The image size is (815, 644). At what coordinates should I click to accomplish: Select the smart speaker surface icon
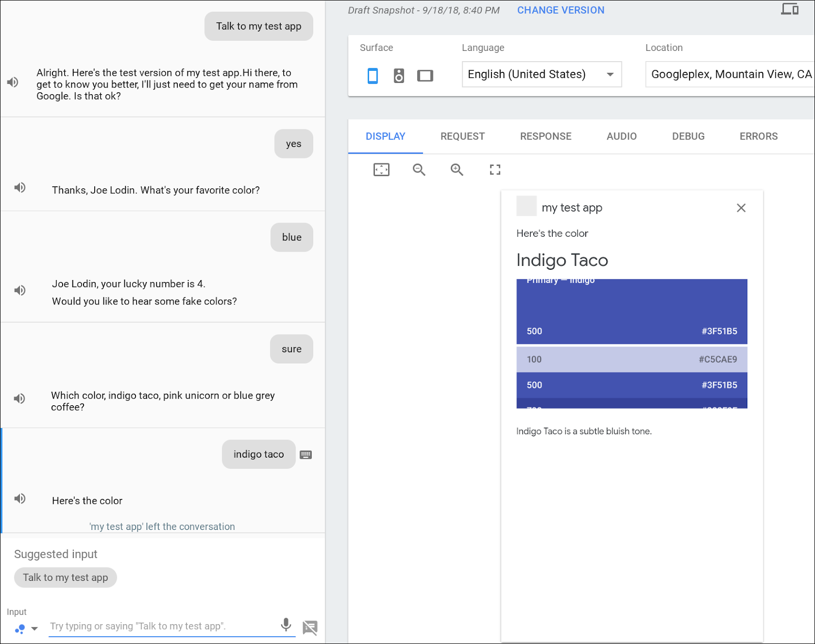click(x=399, y=76)
